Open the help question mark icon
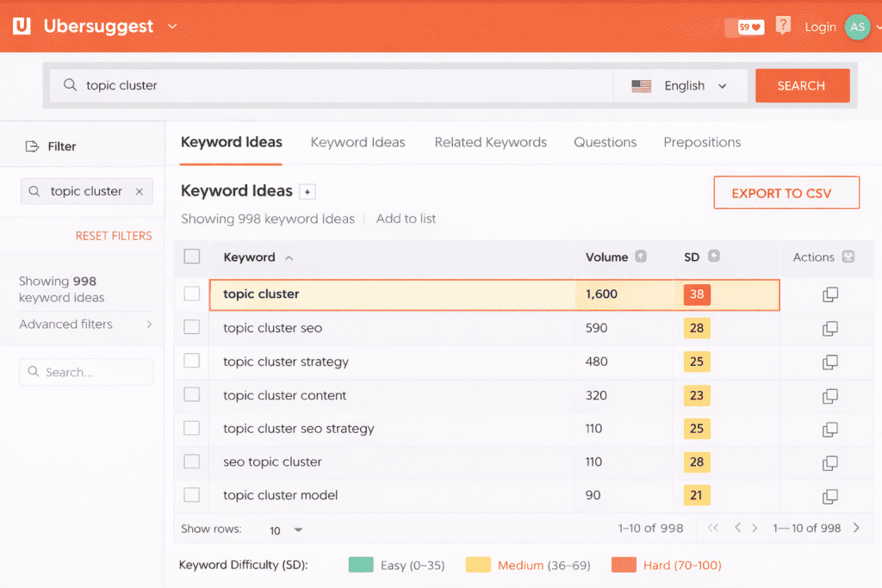This screenshot has width=882, height=588. [782, 26]
